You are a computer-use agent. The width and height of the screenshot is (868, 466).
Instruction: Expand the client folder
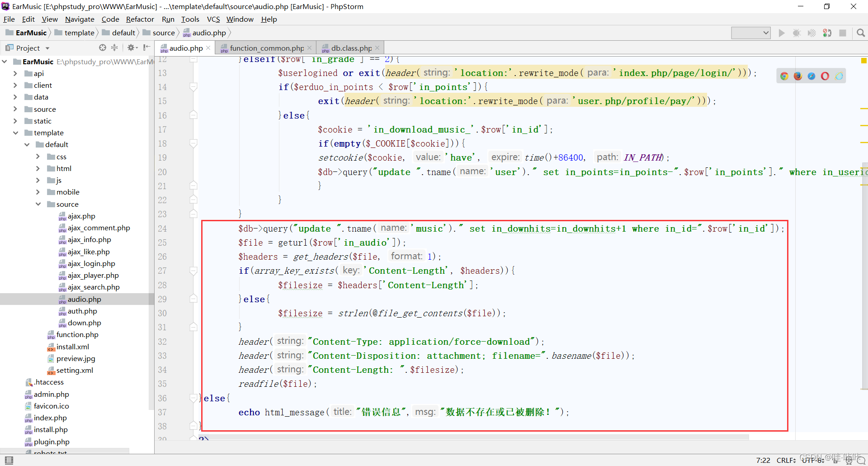click(15, 85)
